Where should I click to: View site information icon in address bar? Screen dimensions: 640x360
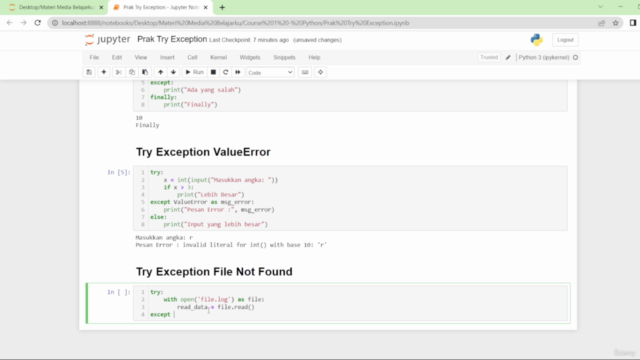click(x=55, y=23)
